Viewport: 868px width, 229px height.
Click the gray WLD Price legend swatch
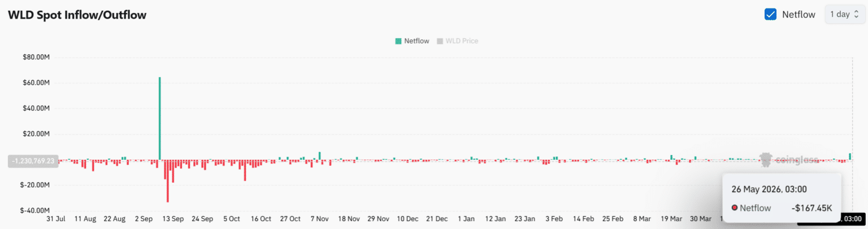[x=440, y=41]
